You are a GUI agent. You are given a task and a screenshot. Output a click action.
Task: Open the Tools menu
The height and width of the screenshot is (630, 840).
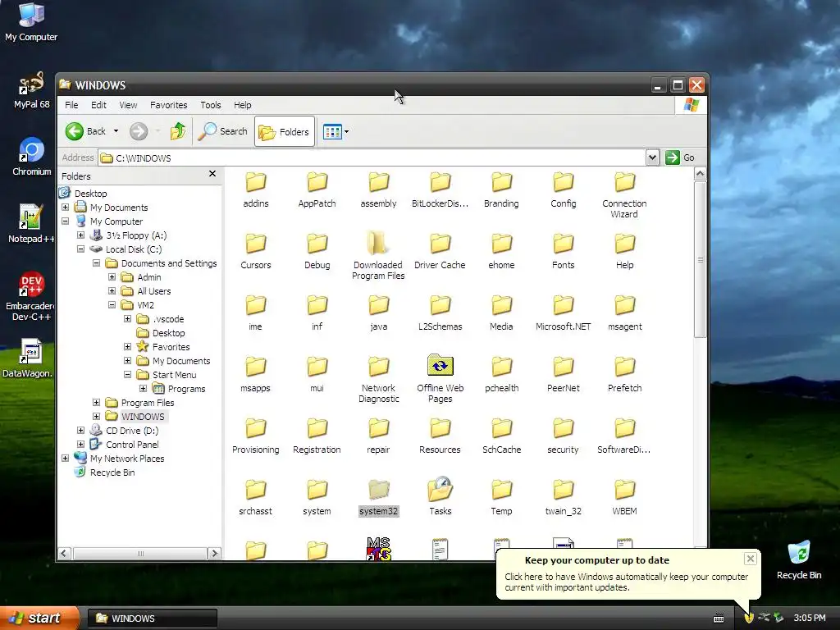coord(211,105)
